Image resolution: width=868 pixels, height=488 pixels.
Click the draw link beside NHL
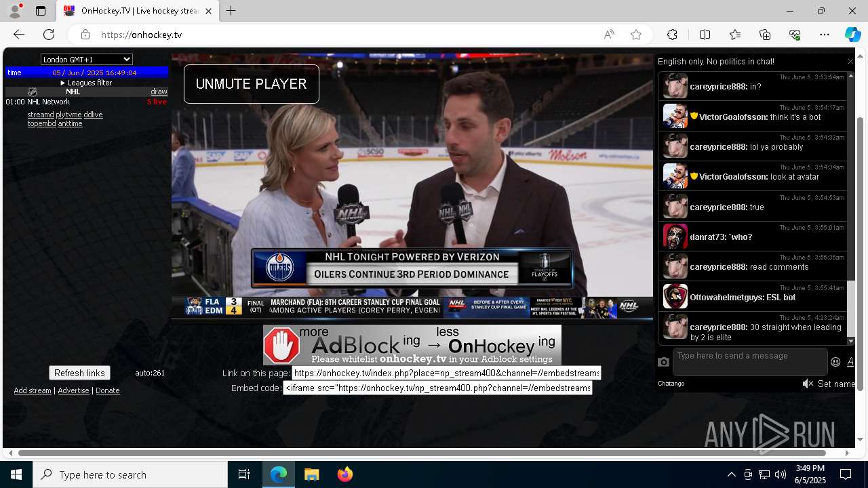(x=159, y=91)
